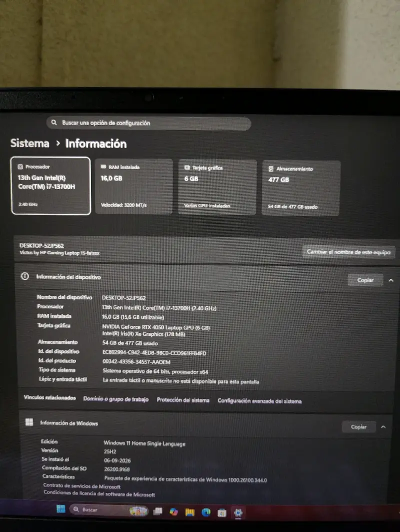
Task: Open Condiciones de licencia del software de Microsoft
Action: tap(99, 493)
